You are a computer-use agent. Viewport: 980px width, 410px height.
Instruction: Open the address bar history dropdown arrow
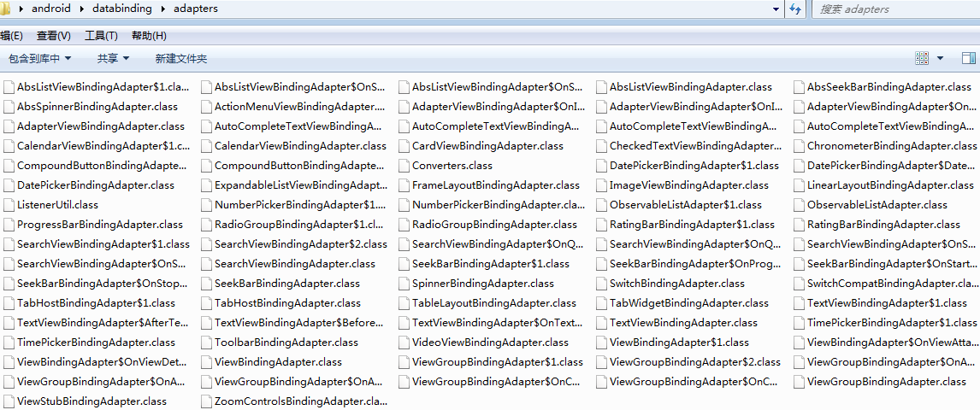click(x=776, y=9)
